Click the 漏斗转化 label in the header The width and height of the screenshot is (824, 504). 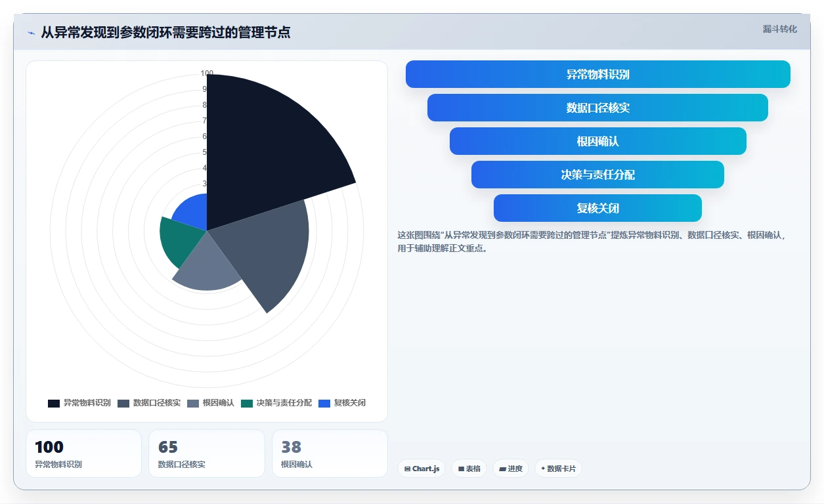pyautogui.click(x=779, y=29)
